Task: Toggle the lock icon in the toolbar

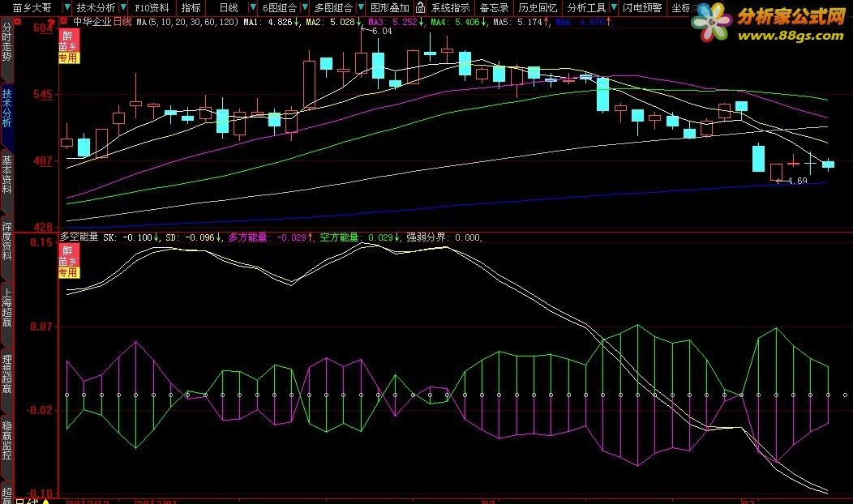Action: (x=421, y=7)
